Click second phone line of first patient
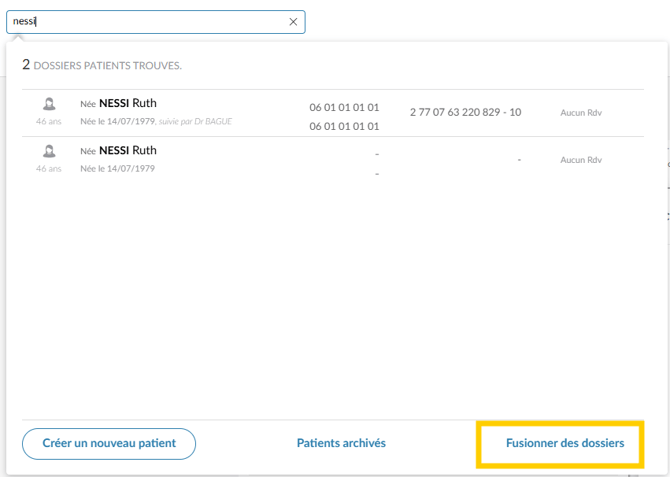This screenshot has width=670, height=477. 344,126
